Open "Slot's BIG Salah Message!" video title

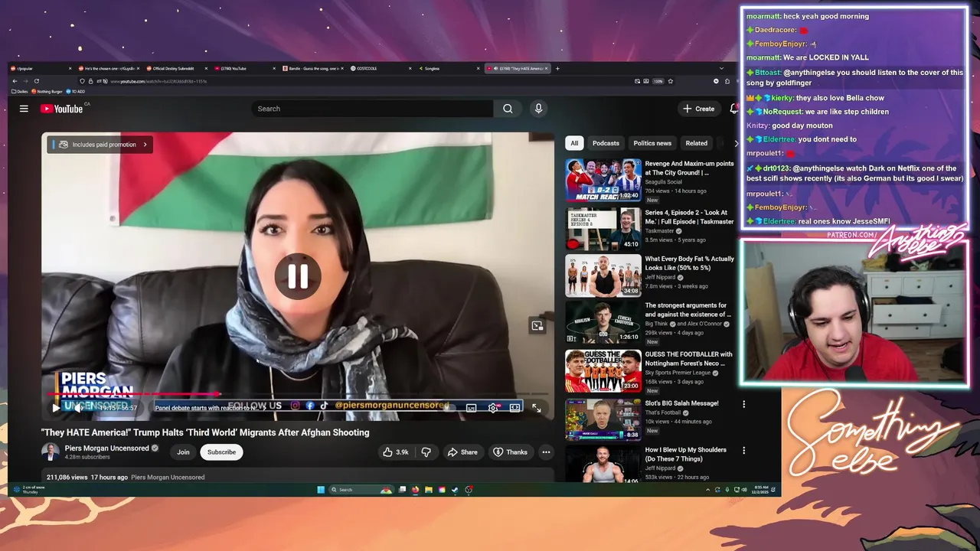(x=681, y=403)
